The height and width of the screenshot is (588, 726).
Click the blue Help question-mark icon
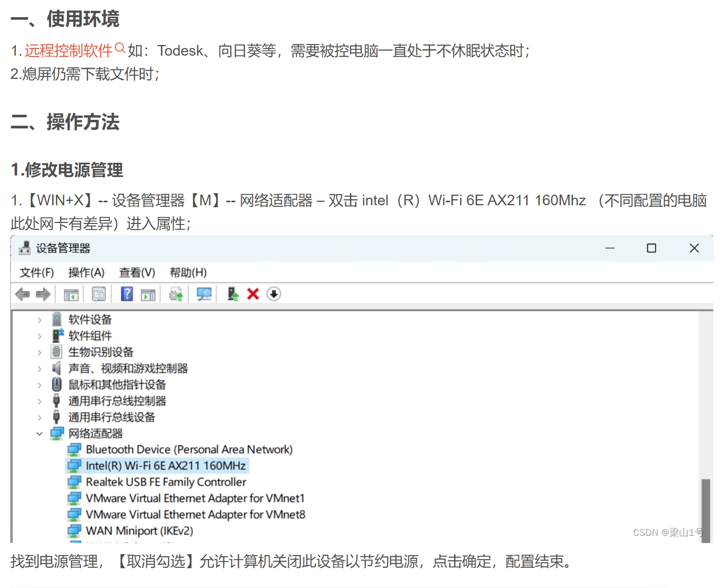(x=127, y=293)
